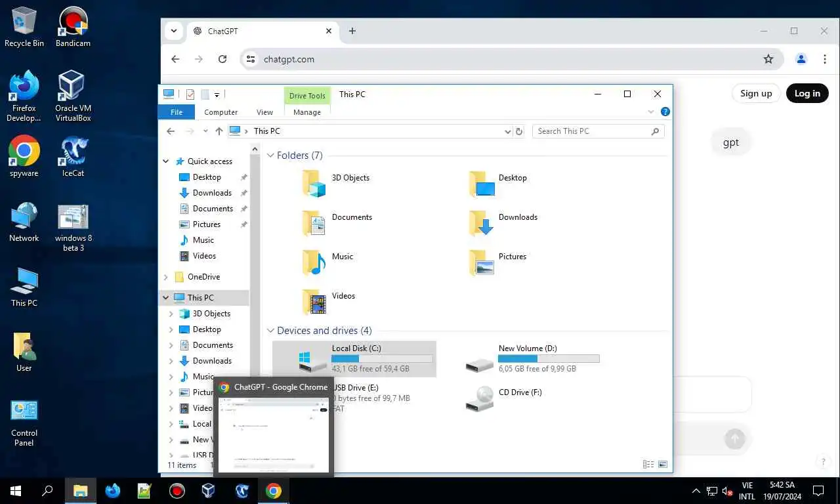Select the Drive Tools contextual tab
This screenshot has height=504, width=840.
[x=307, y=96]
